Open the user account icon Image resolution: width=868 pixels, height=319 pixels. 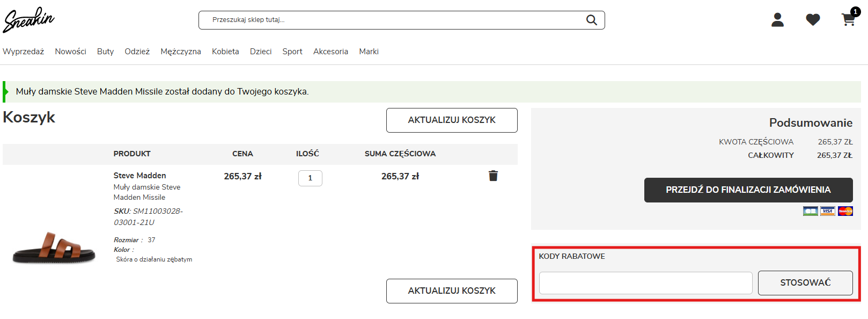(777, 20)
